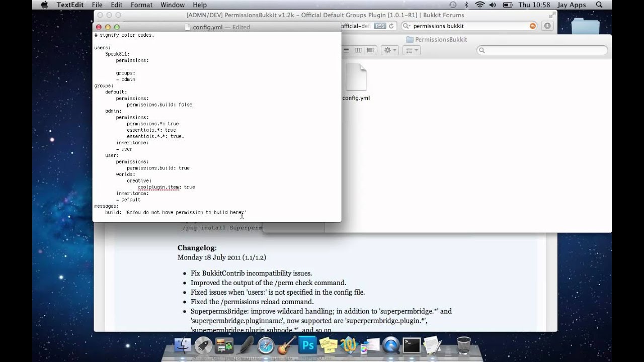Open the File menu
This screenshot has height=362, width=644.
point(97,5)
